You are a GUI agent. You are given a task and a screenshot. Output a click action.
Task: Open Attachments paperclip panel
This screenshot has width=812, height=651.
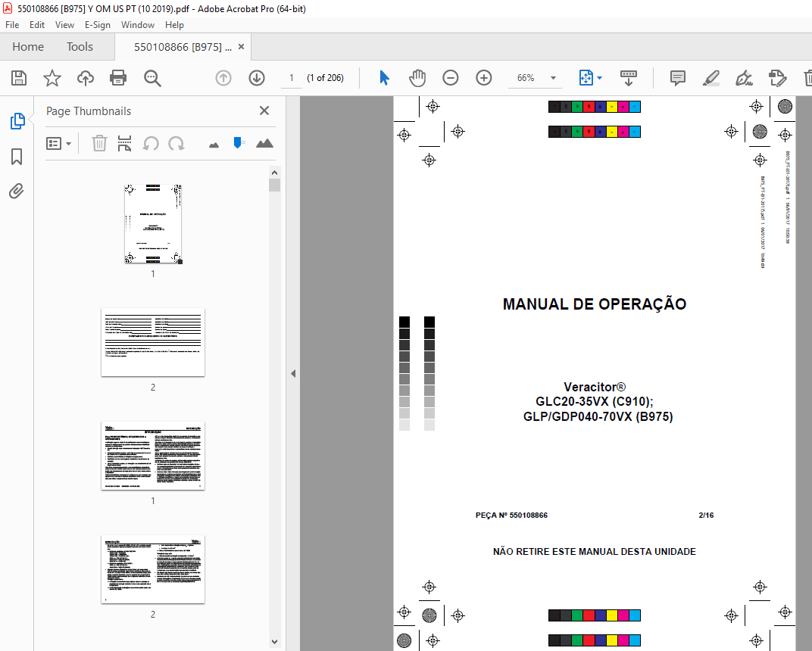(x=17, y=192)
